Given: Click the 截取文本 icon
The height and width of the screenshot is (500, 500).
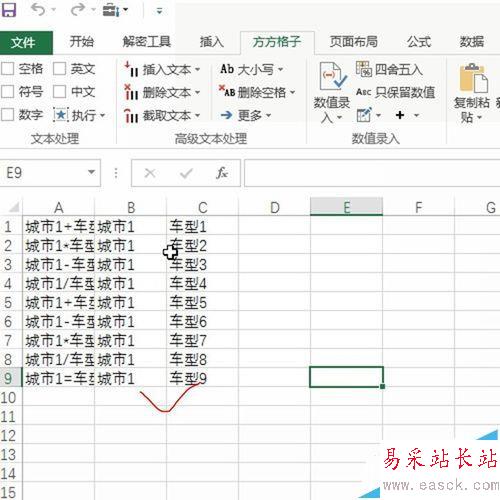Looking at the screenshot, I should coord(132,116).
